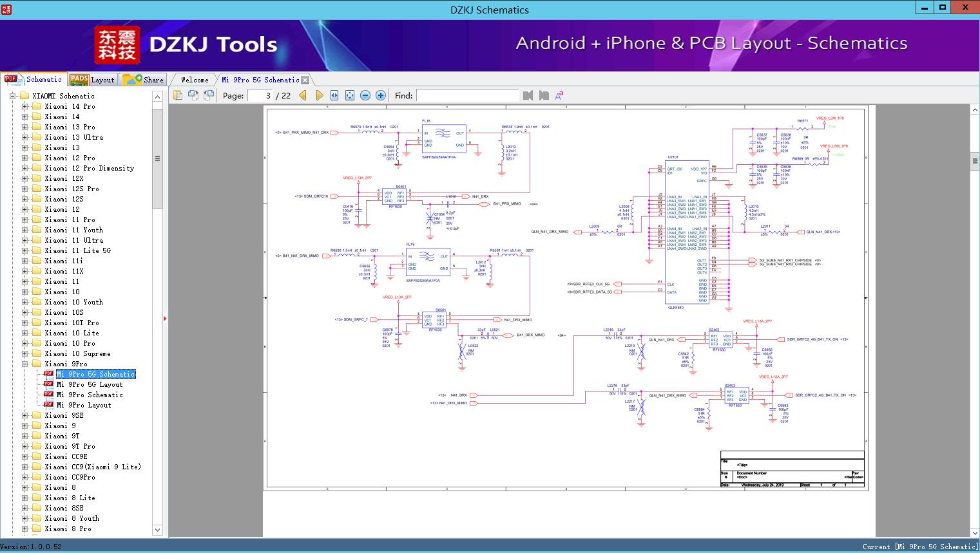Expand the Xiaomi 14 Pro folder

tap(24, 106)
